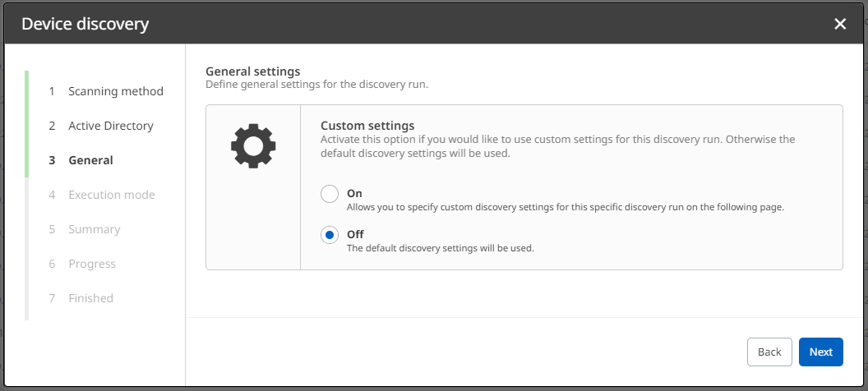
Task: Click 'Define general settings' subtitle text
Action: pos(316,85)
